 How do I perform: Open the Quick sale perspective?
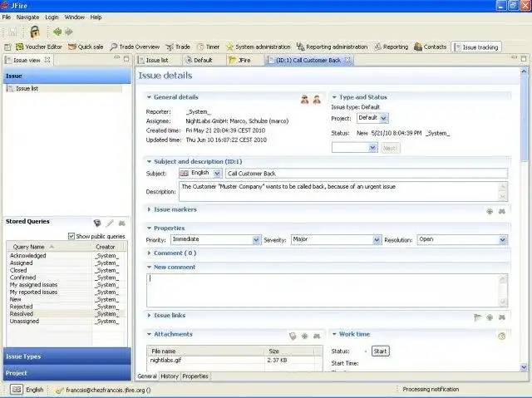[x=86, y=47]
